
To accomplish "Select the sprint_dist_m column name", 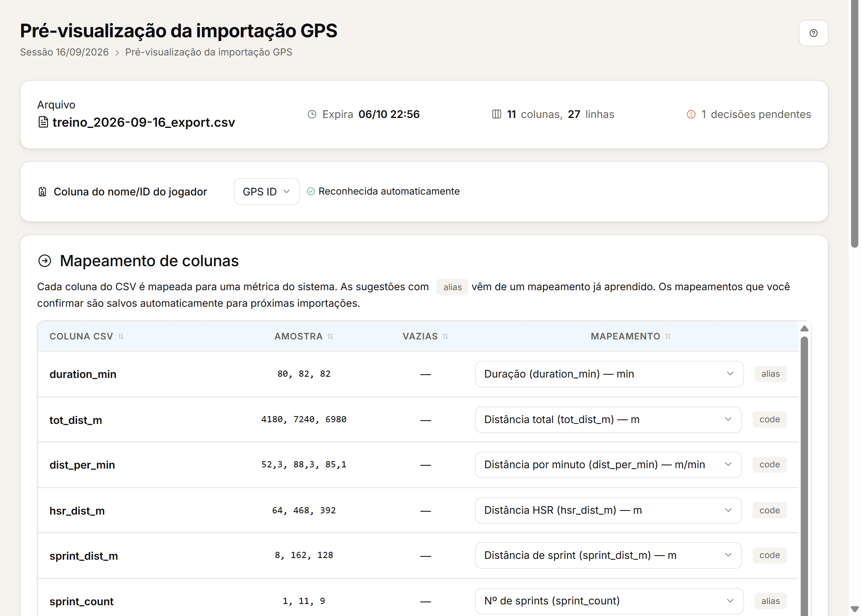I will coord(84,556).
